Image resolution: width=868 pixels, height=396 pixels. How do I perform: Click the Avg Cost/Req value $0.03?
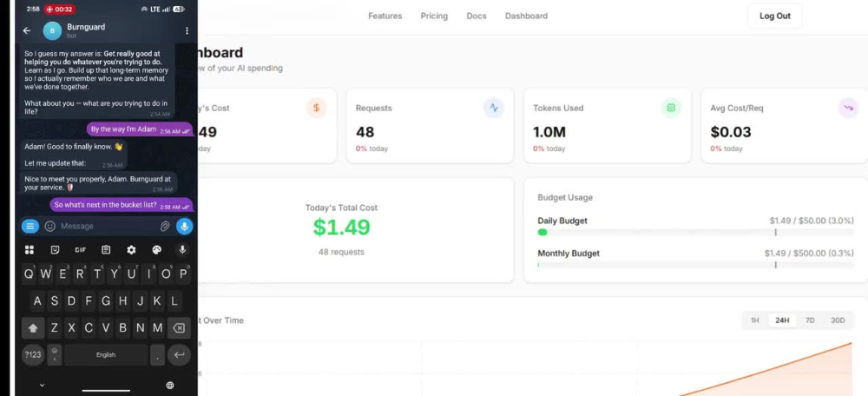[731, 132]
